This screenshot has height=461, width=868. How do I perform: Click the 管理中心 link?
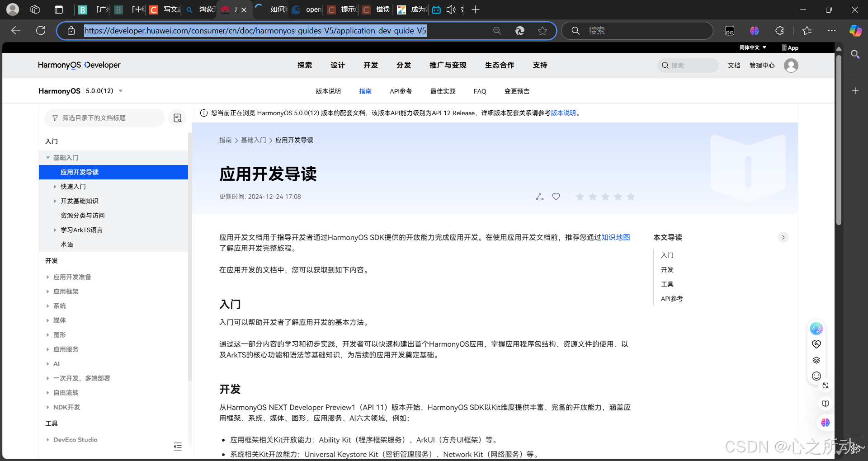762,66
